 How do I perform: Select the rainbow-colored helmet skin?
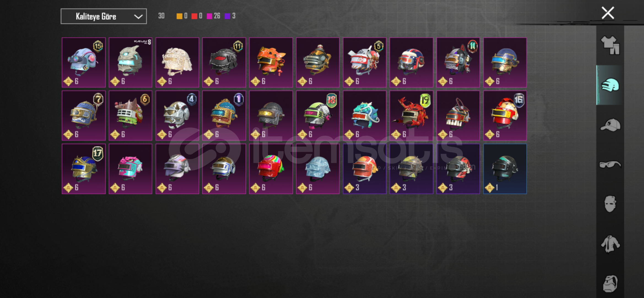tap(271, 169)
